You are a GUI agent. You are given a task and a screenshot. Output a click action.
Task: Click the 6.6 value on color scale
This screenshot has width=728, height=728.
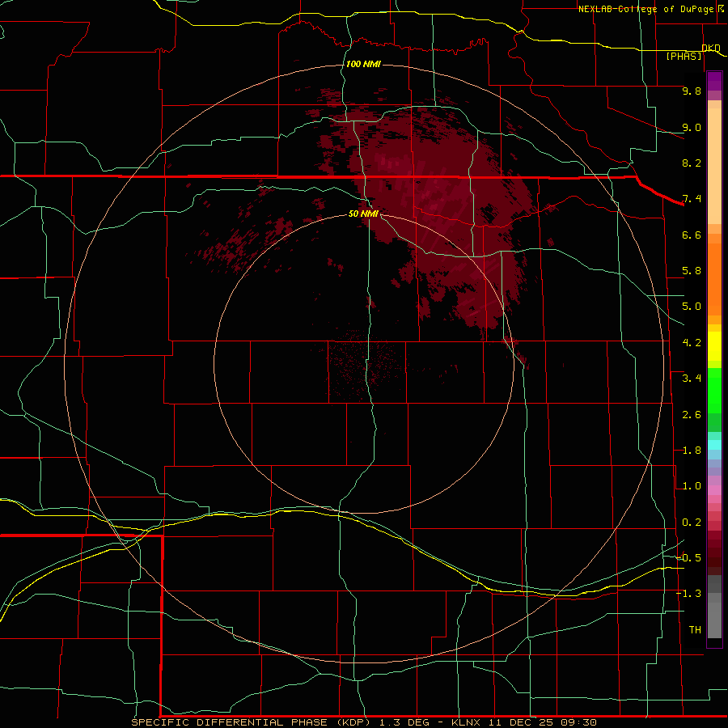coord(692,235)
